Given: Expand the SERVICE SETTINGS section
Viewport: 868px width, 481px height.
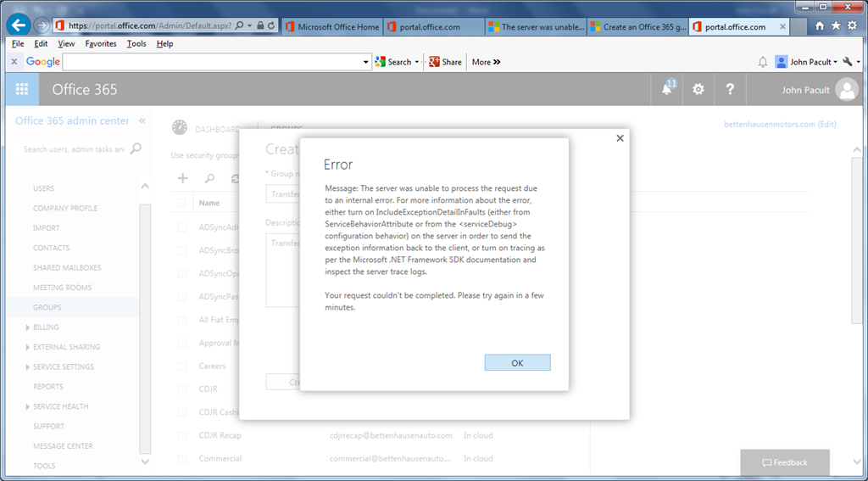Looking at the screenshot, I should coord(28,367).
